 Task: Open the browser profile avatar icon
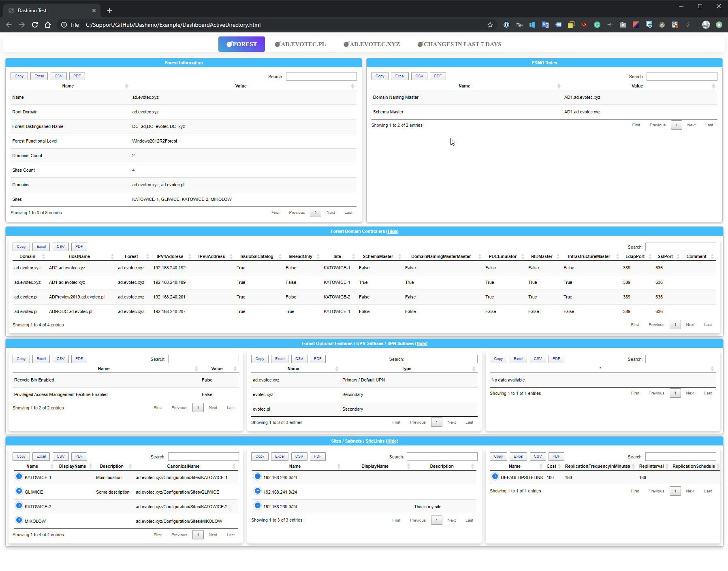(706, 25)
